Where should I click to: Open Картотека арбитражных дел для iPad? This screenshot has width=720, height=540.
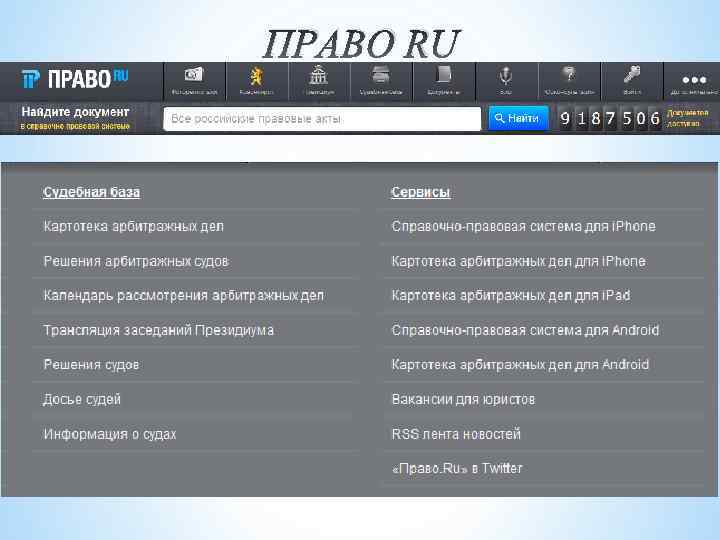tap(511, 296)
